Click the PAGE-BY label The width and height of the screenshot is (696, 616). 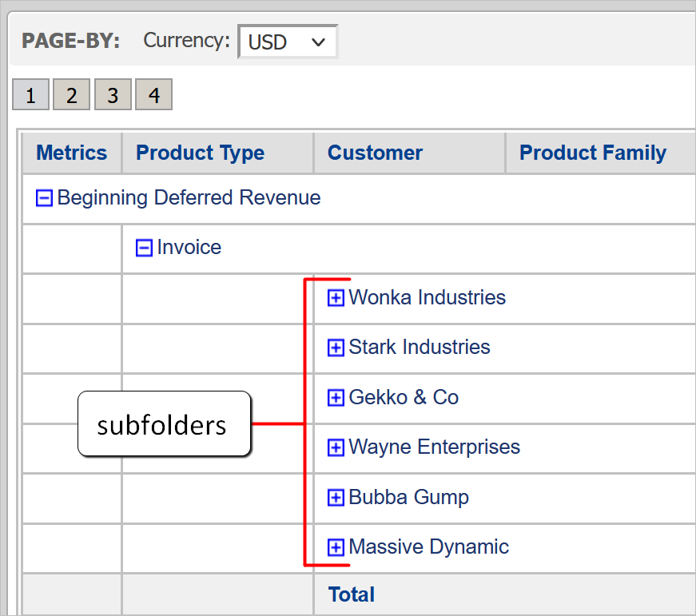click(x=71, y=41)
